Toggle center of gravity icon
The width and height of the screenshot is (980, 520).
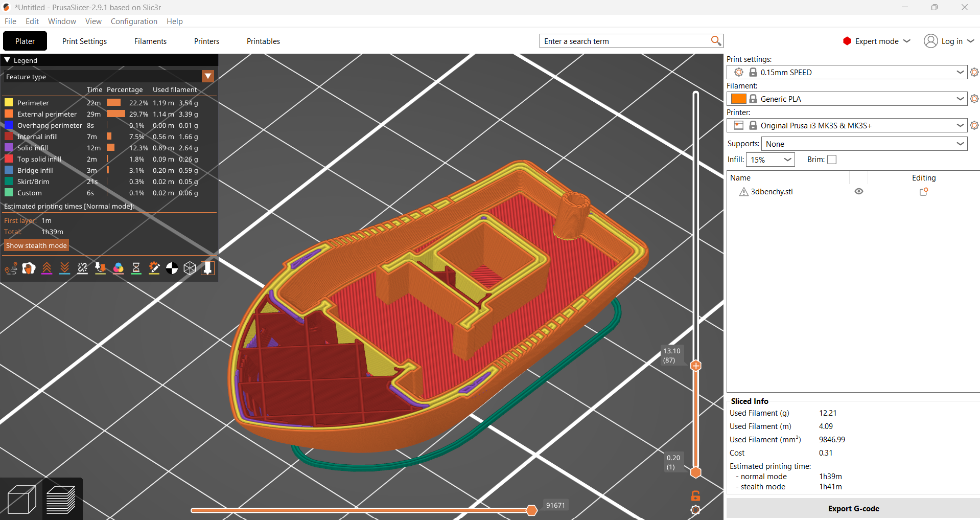tap(172, 268)
